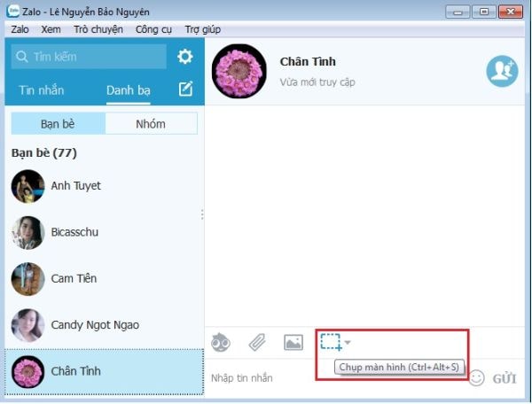Open the Trợ giúp menu
The height and width of the screenshot is (404, 532).
pos(202,29)
